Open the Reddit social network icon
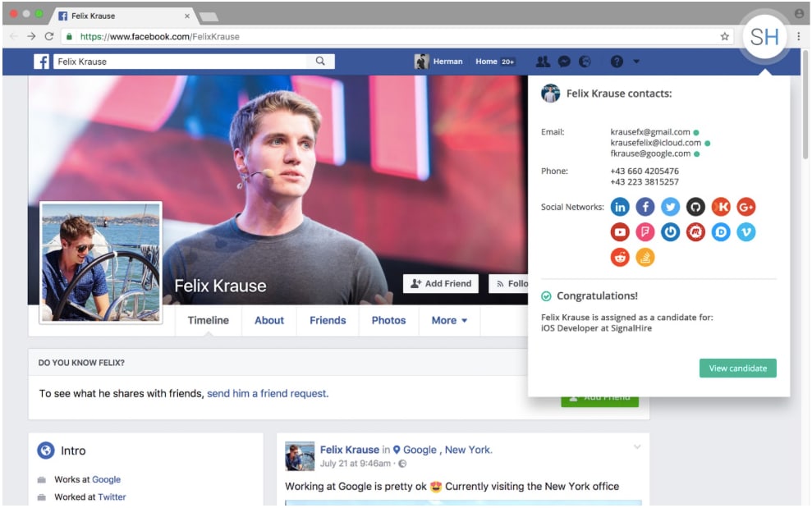 (620, 257)
